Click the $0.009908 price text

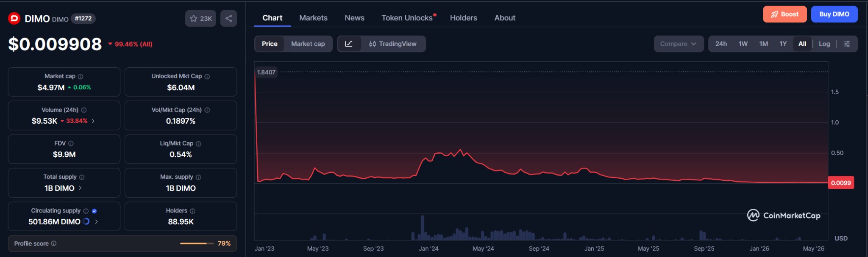pyautogui.click(x=55, y=44)
